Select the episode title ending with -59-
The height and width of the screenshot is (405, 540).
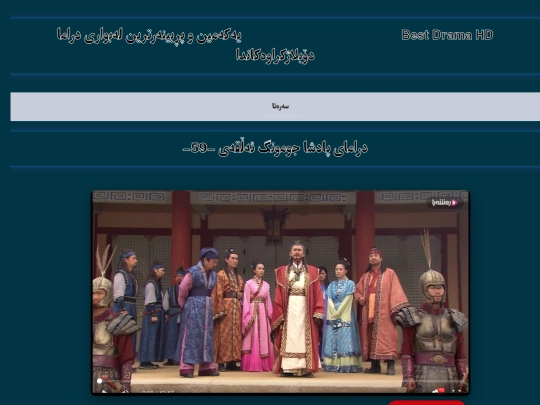click(275, 148)
